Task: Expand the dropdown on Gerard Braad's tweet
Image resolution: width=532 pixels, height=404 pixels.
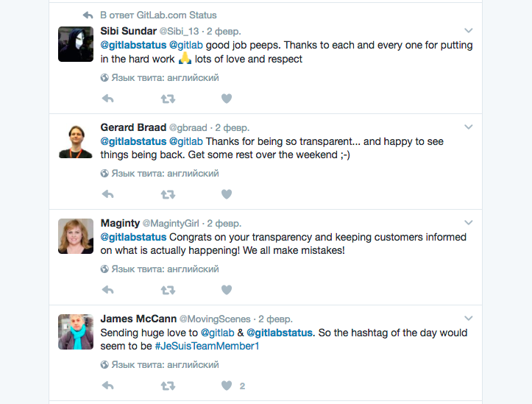Action: pos(469,127)
